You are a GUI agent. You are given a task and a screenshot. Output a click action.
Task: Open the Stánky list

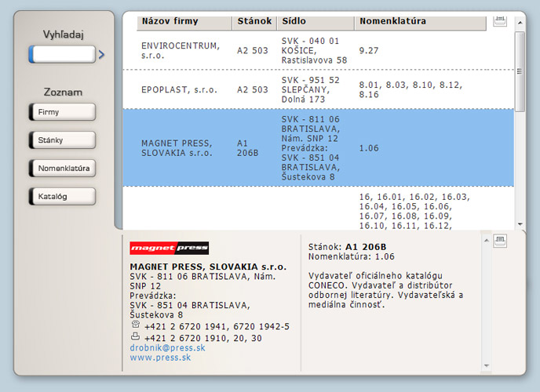coord(62,140)
